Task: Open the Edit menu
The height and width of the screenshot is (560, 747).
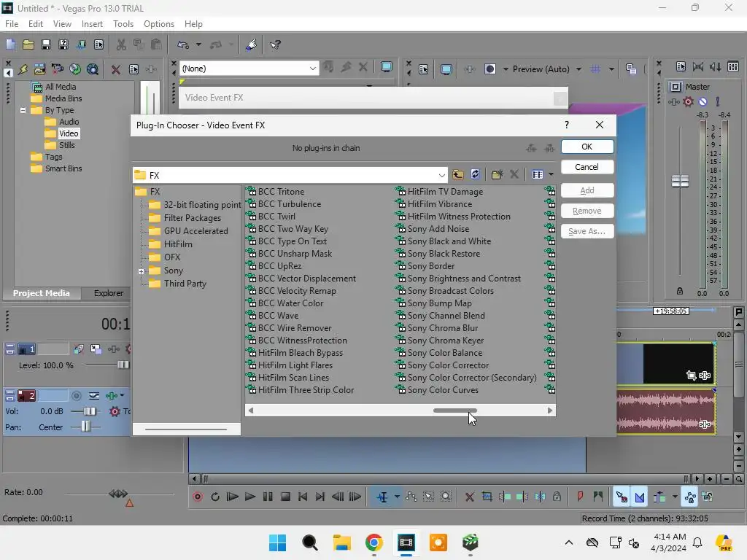Action: click(35, 24)
